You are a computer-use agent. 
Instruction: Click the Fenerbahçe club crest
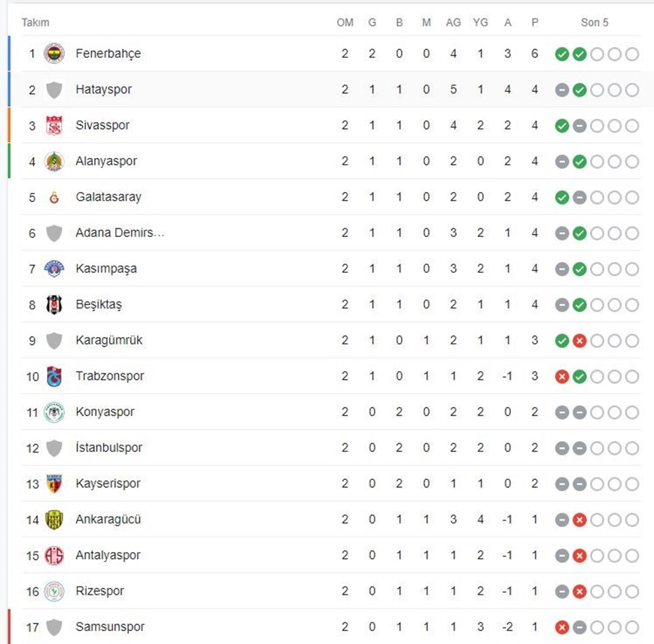click(x=54, y=53)
